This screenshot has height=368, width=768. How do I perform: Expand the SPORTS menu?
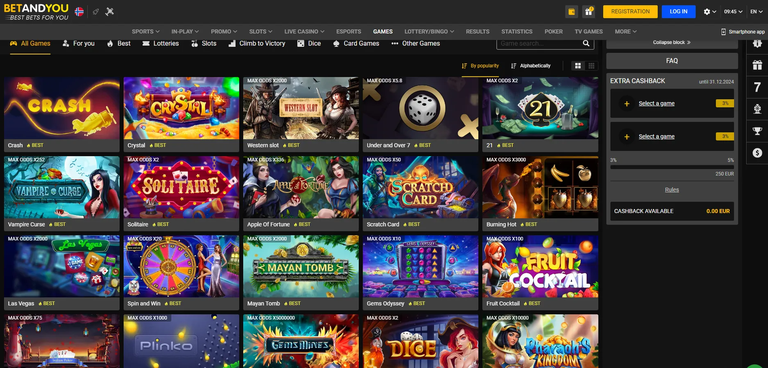[145, 31]
